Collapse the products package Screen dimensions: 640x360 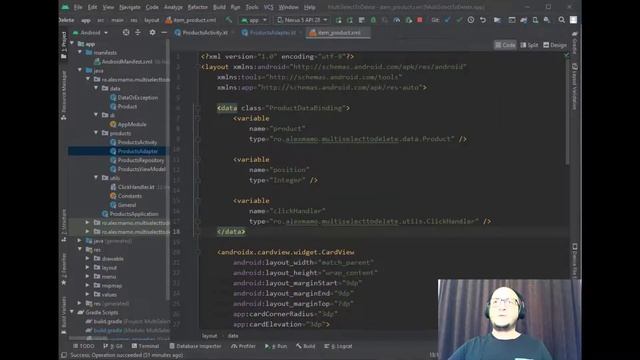tap(96, 133)
